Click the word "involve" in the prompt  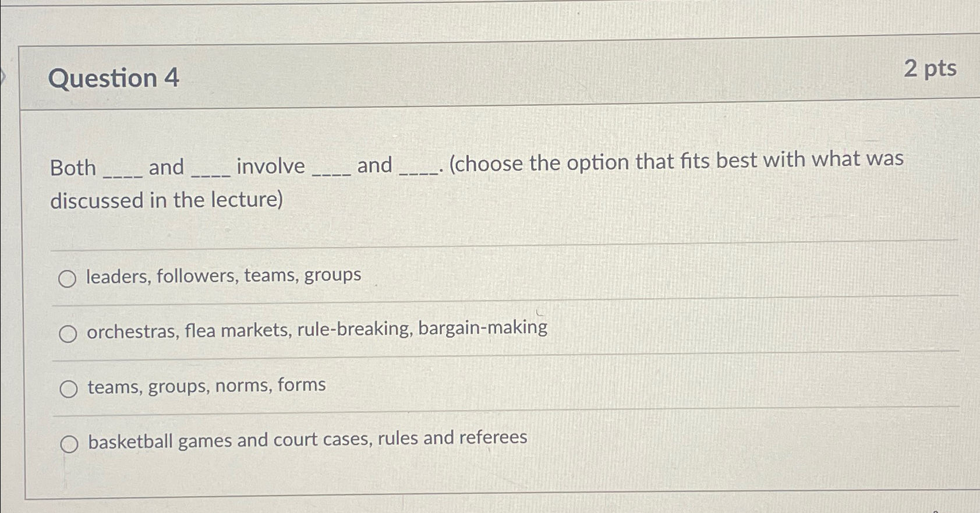pos(271,166)
